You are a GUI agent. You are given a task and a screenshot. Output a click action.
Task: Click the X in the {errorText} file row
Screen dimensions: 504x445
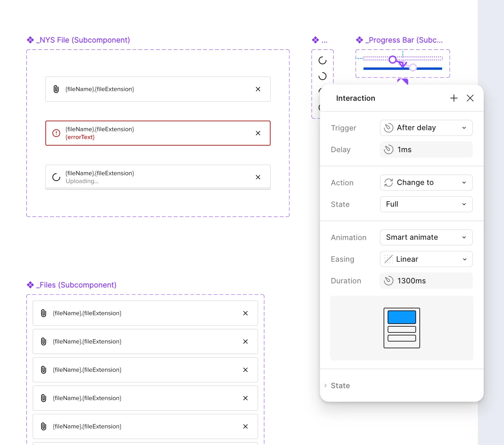point(258,133)
